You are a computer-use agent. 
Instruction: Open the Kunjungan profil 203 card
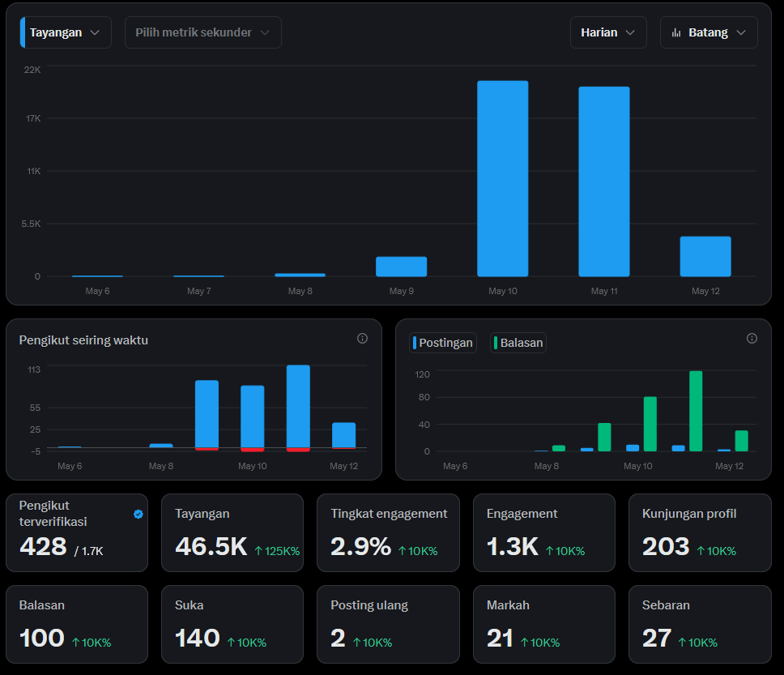(x=700, y=533)
